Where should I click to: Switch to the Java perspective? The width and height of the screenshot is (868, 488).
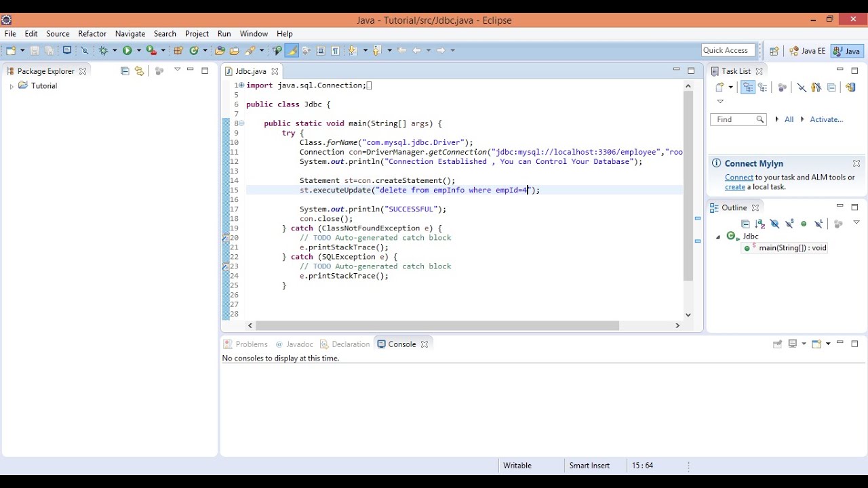pyautogui.click(x=847, y=51)
